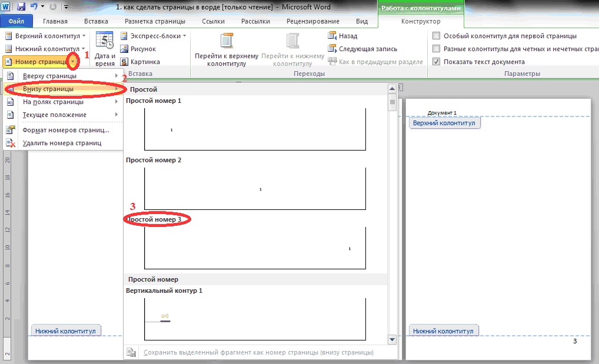Open quick access toolbar customize arrow
Screen dimensions: 599x364
coord(66,7)
